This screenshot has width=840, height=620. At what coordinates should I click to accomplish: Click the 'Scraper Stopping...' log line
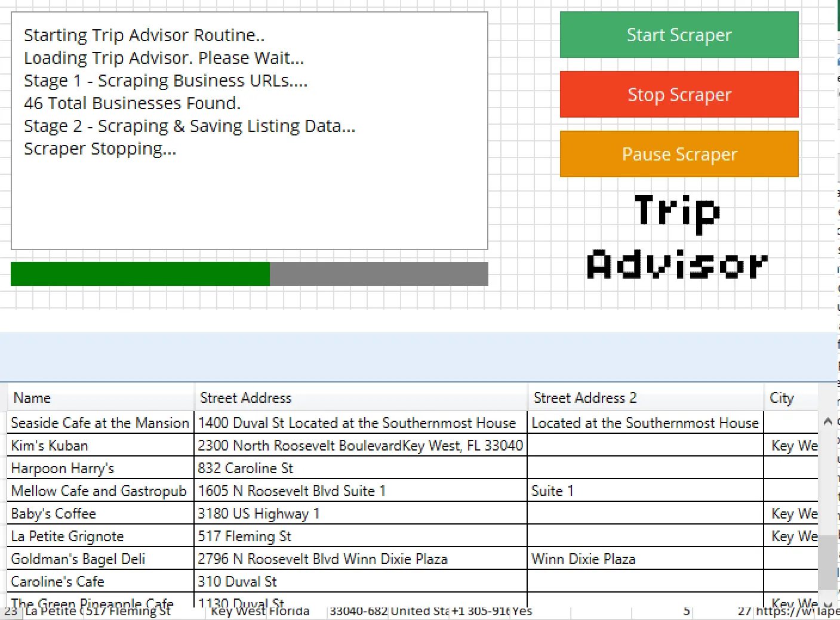click(x=100, y=149)
